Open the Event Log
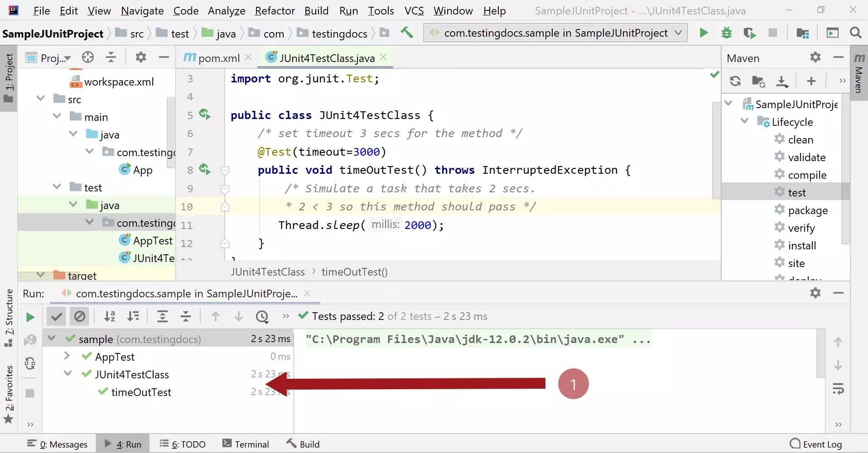Screen dimensions: 868x453 click(815, 443)
